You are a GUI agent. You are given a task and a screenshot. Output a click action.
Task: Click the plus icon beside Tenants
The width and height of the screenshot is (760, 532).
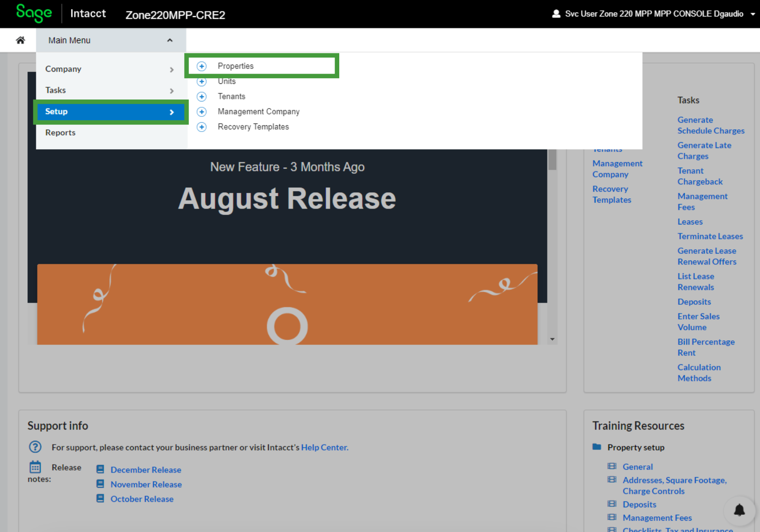[202, 96]
